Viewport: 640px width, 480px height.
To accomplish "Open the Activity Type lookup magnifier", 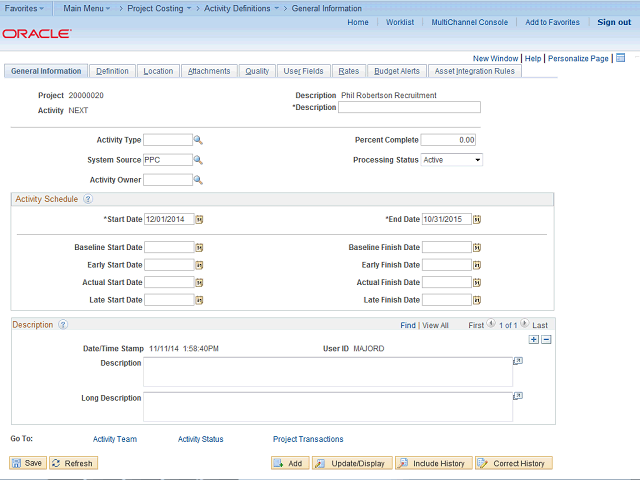I will [x=198, y=140].
